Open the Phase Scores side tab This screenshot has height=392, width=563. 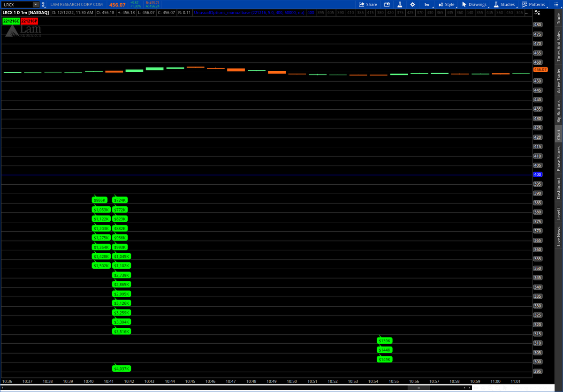tap(558, 158)
